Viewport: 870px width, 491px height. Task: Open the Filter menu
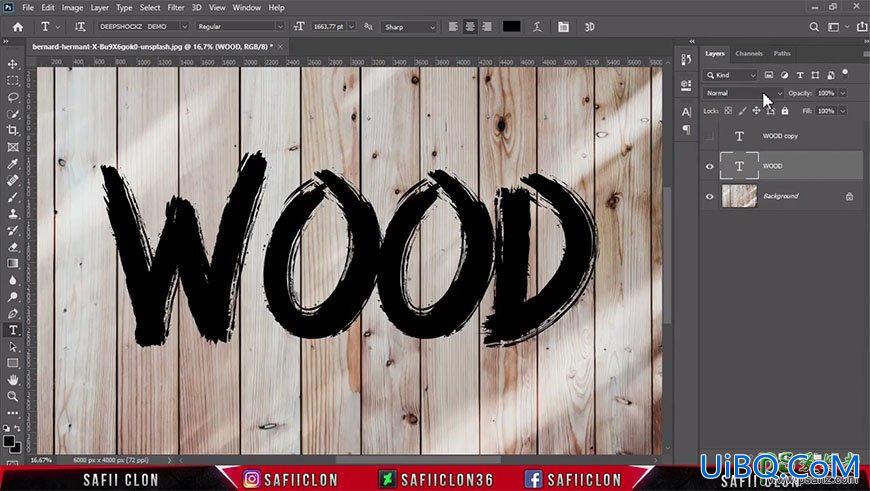pos(176,8)
